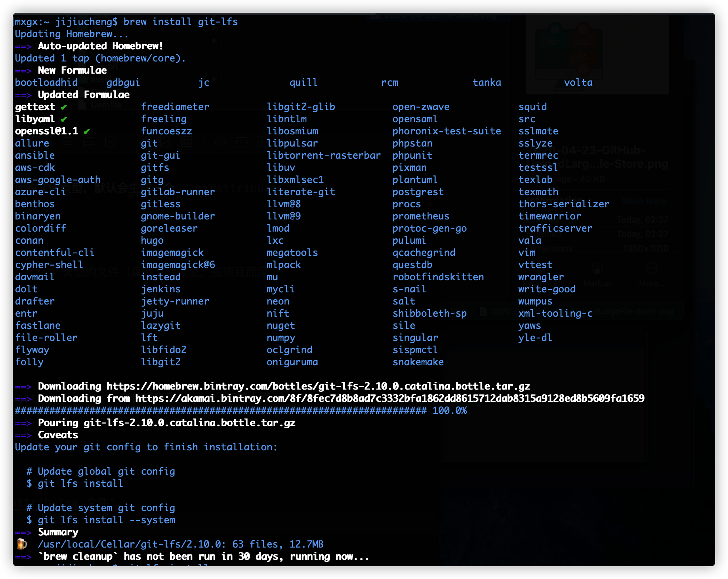Select the bulleted list icon in the editor toolbar
Screen dimensions: 728x579
68,141
